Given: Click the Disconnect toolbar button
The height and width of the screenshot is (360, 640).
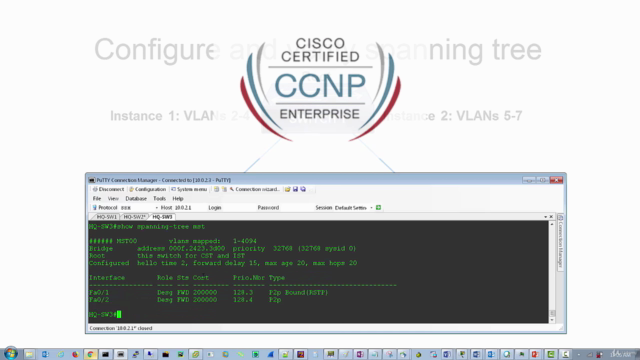Looking at the screenshot, I should (108, 189).
